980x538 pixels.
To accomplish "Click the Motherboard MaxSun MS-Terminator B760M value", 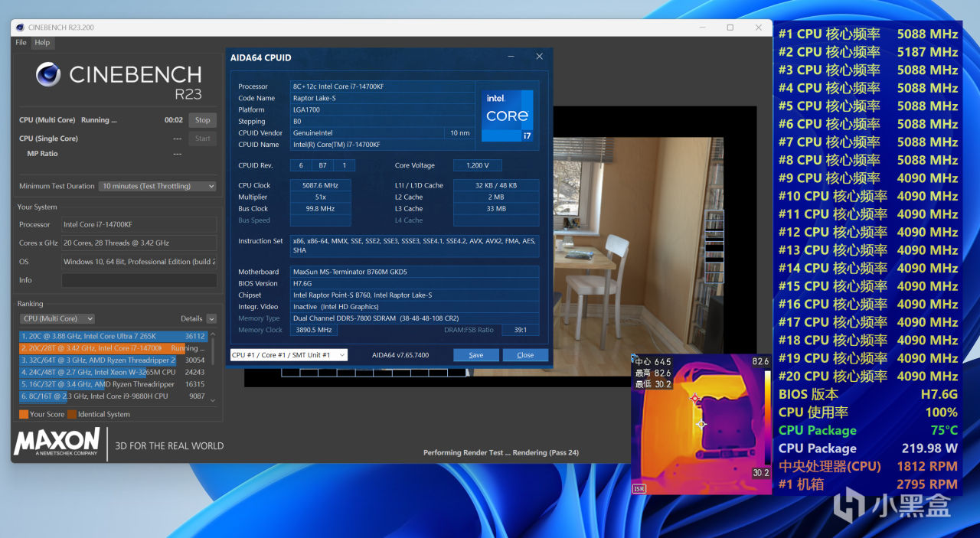I will 414,272.
